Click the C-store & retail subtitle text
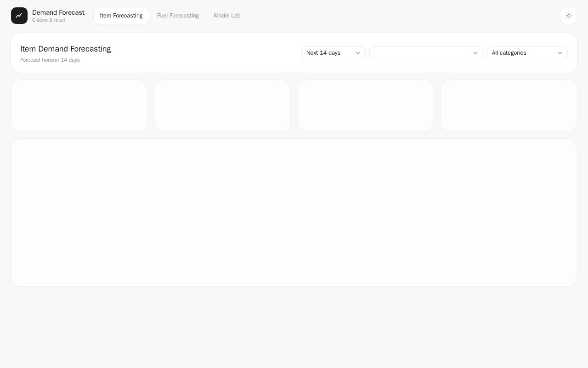 click(49, 20)
